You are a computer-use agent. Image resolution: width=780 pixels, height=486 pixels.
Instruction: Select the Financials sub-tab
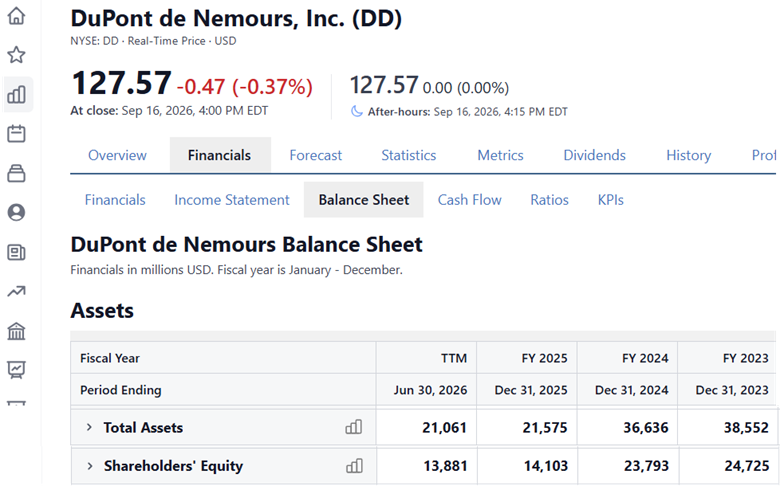tap(115, 199)
